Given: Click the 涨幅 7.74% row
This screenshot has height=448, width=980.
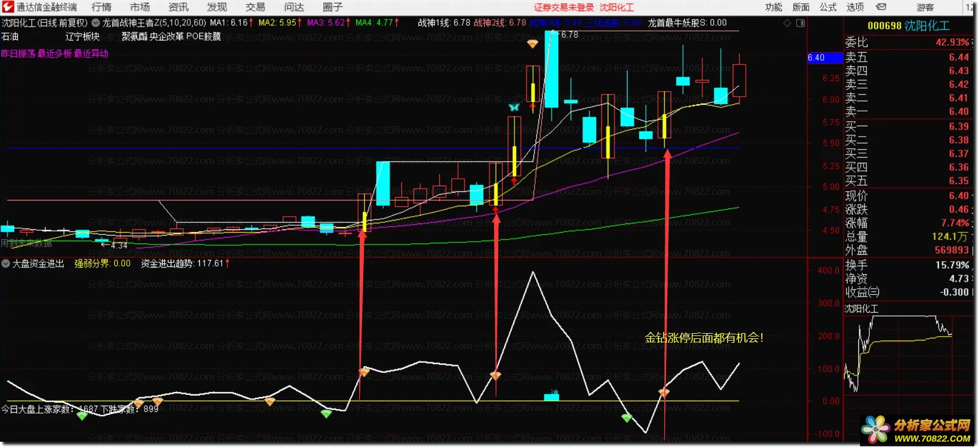Looking at the screenshot, I should point(907,223).
